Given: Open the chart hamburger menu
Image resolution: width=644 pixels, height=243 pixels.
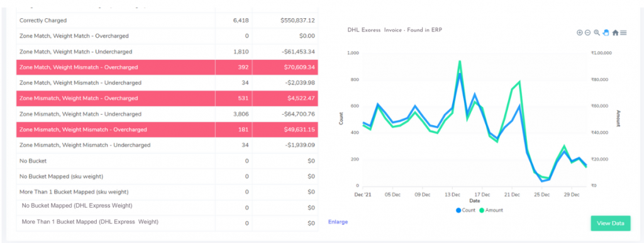Looking at the screenshot, I should coord(623,33).
